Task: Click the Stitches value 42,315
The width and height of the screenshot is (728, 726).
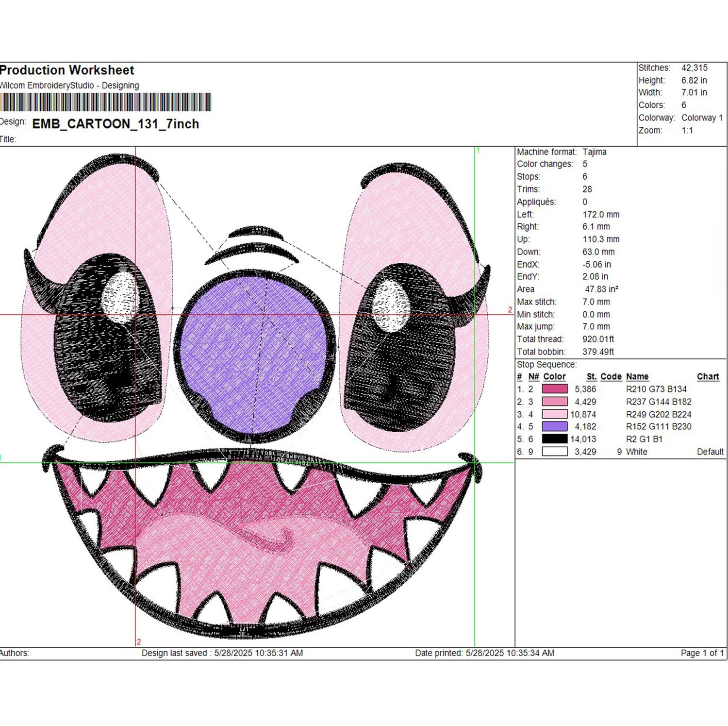Action: click(695, 68)
